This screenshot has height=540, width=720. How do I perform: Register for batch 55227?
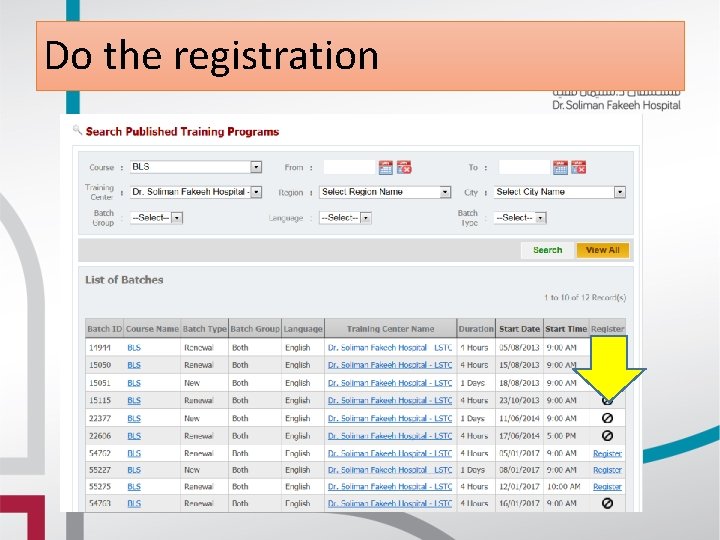coord(607,470)
